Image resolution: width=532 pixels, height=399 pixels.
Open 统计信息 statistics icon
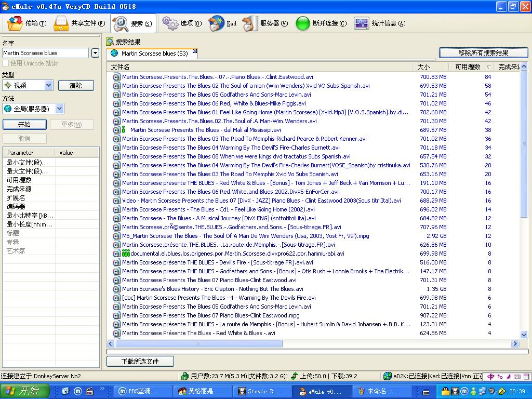coord(361,23)
